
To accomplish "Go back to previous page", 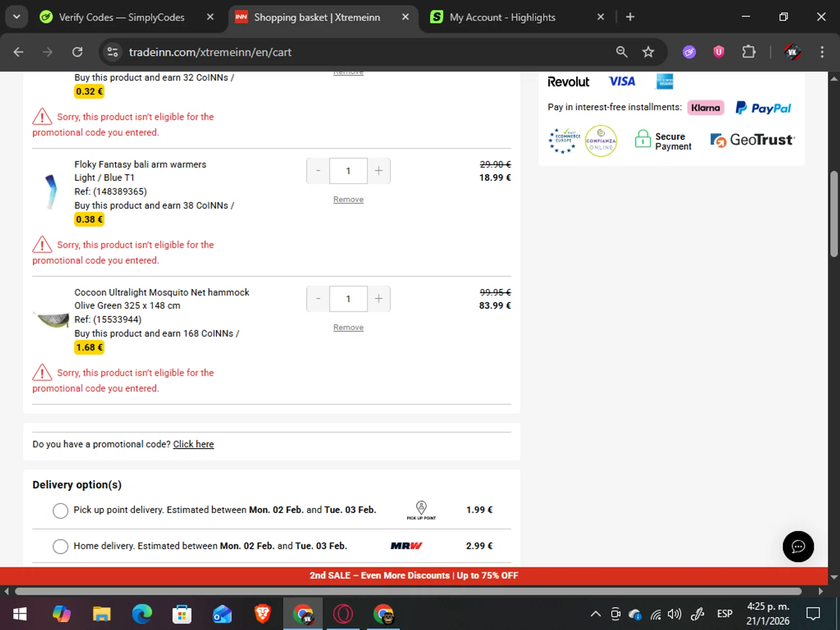I will [x=18, y=52].
